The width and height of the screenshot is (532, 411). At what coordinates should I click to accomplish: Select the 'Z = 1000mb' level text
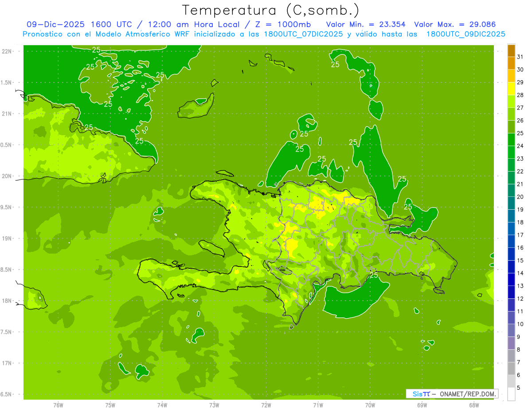(x=284, y=24)
